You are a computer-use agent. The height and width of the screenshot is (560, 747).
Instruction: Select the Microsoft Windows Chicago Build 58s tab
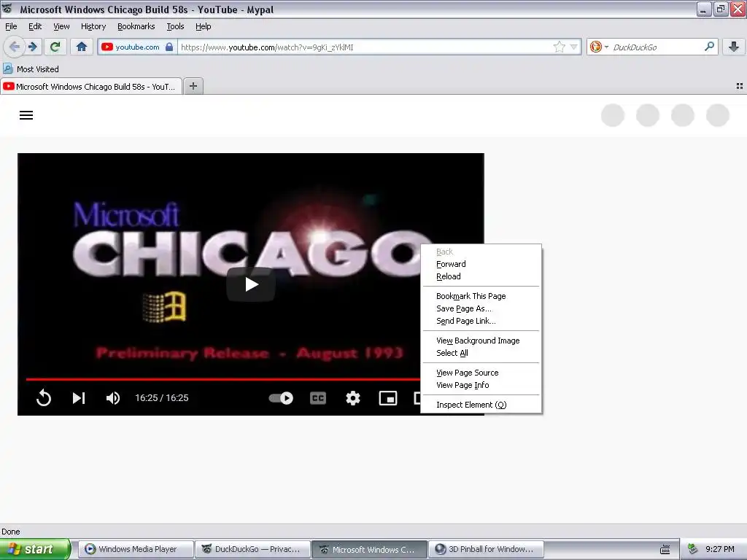point(91,86)
